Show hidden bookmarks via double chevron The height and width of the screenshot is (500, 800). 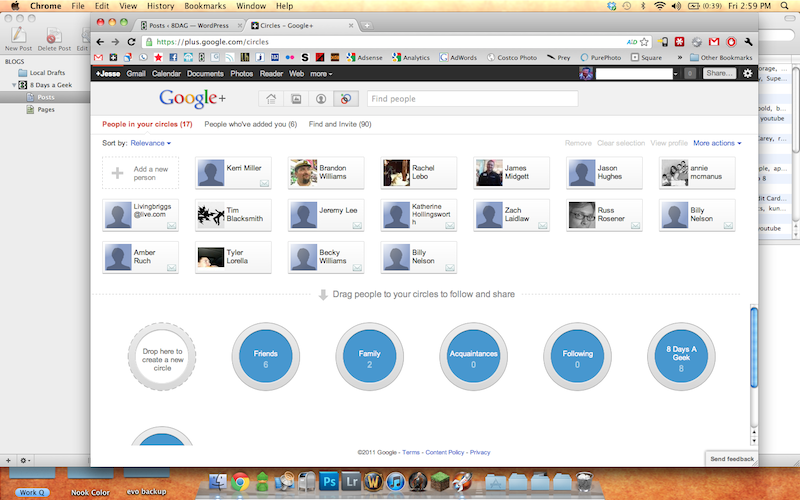(x=680, y=58)
